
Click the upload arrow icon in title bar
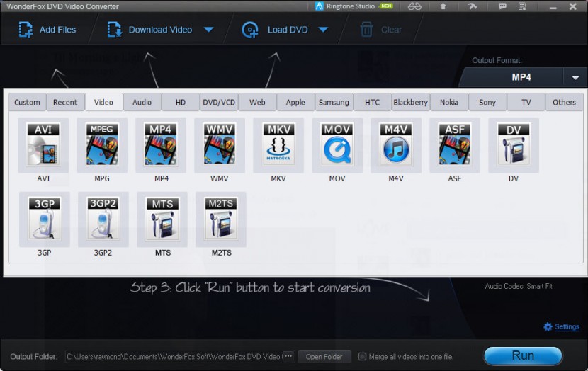(443, 6)
